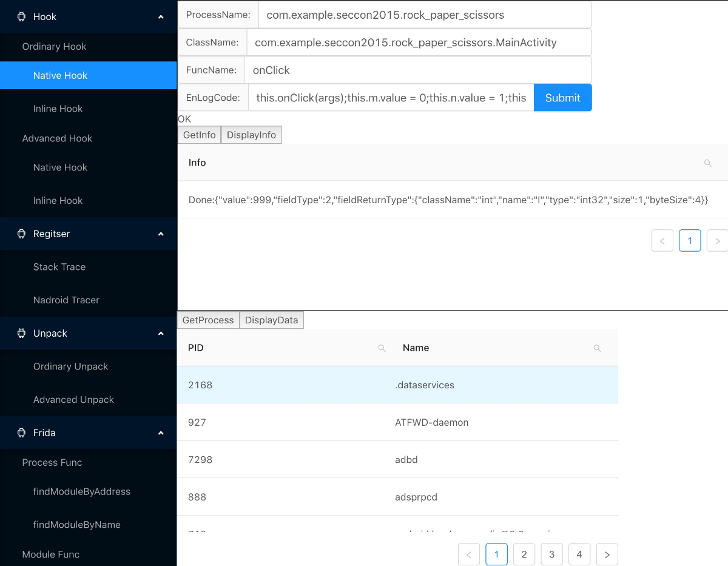Select the adsprpcd process row
The image size is (728, 566).
click(397, 497)
